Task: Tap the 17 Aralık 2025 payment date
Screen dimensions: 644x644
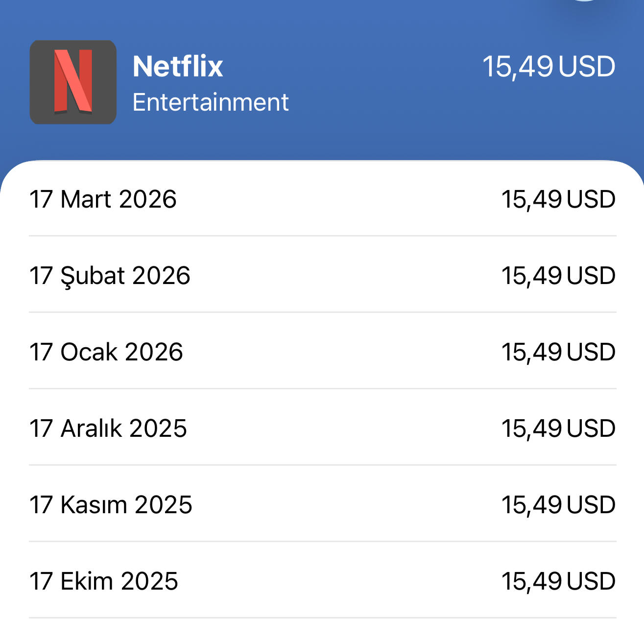Action: tap(108, 429)
